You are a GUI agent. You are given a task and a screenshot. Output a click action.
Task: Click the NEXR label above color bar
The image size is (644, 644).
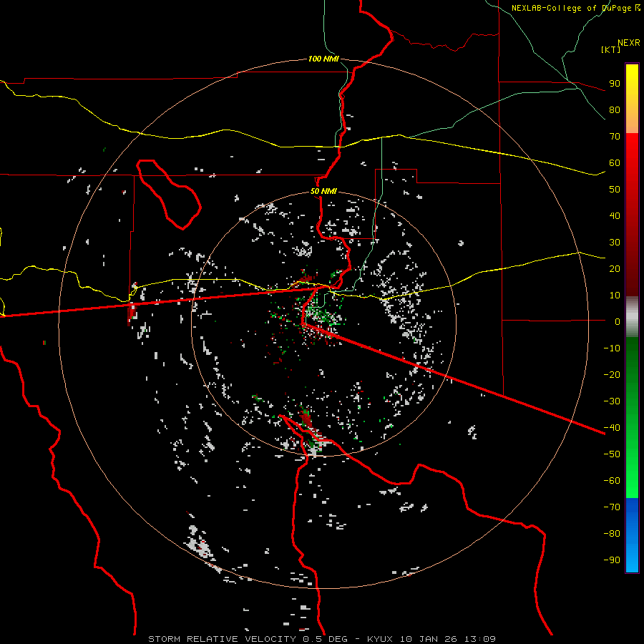[629, 43]
